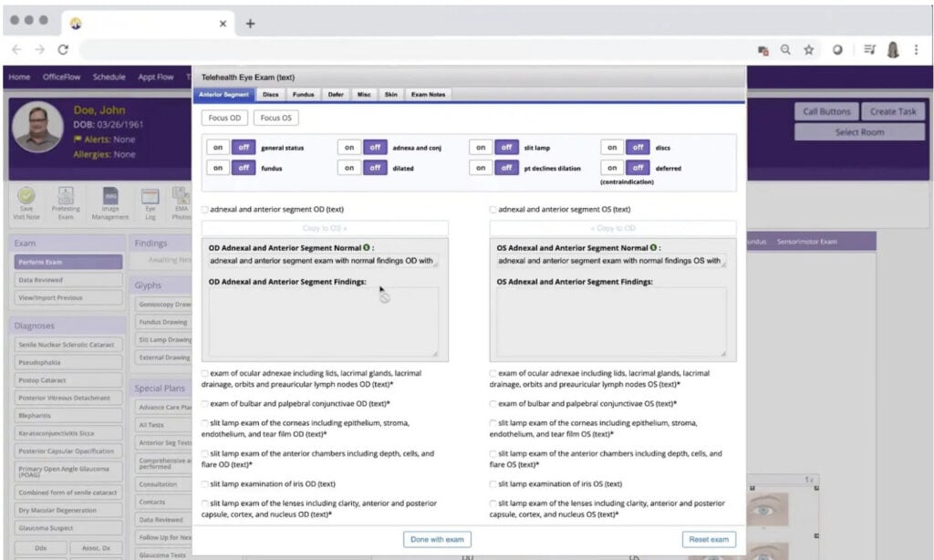Click the Save Visit Note icon
The height and width of the screenshot is (560, 934).
[x=26, y=195]
